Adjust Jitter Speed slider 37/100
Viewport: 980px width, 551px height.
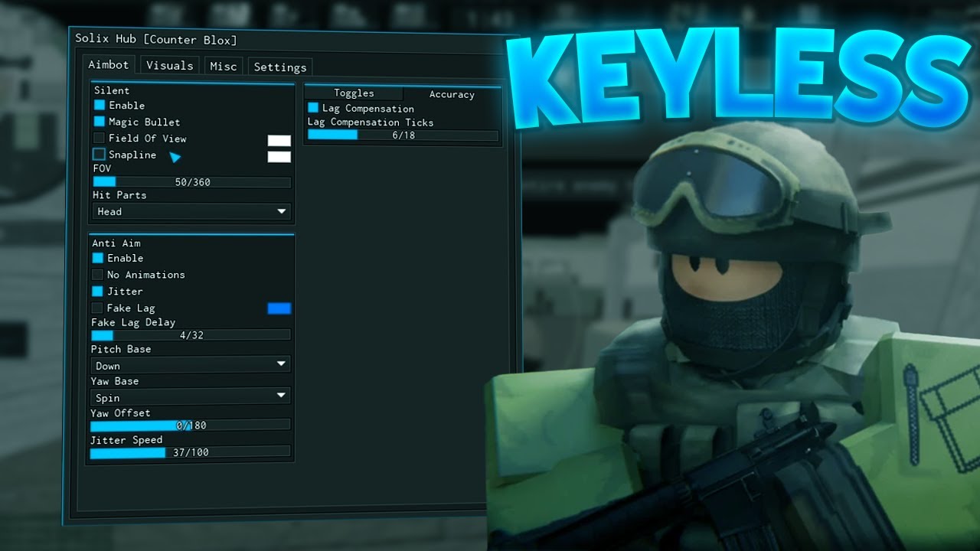click(190, 452)
